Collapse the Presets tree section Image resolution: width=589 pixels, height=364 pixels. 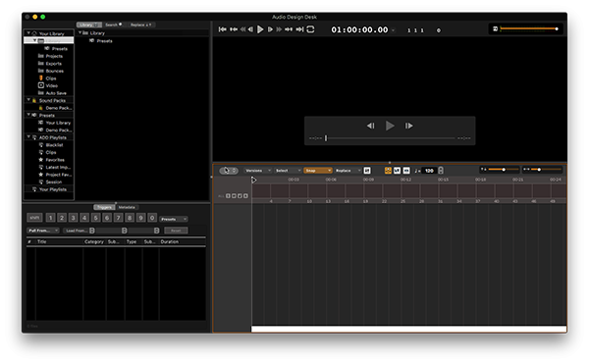point(28,115)
